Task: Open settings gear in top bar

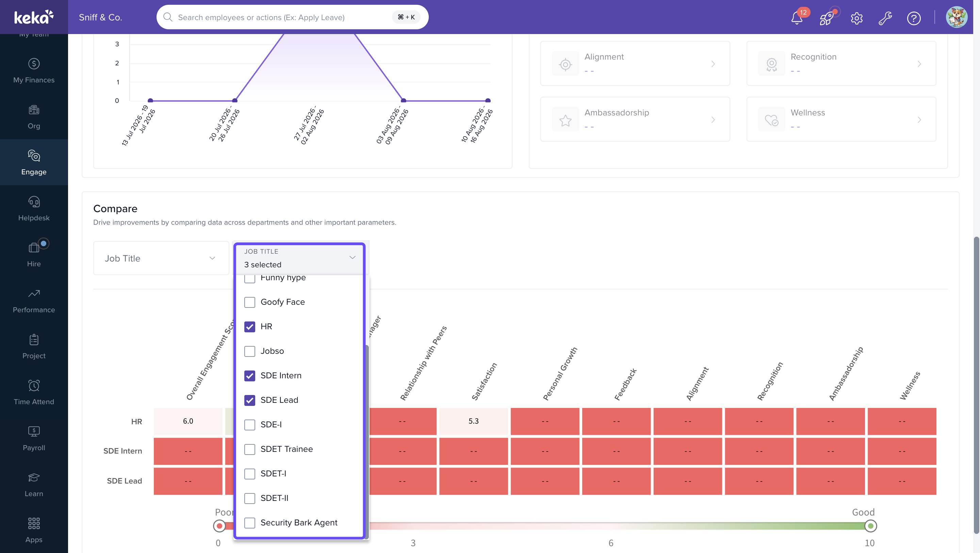Action: coord(856,18)
